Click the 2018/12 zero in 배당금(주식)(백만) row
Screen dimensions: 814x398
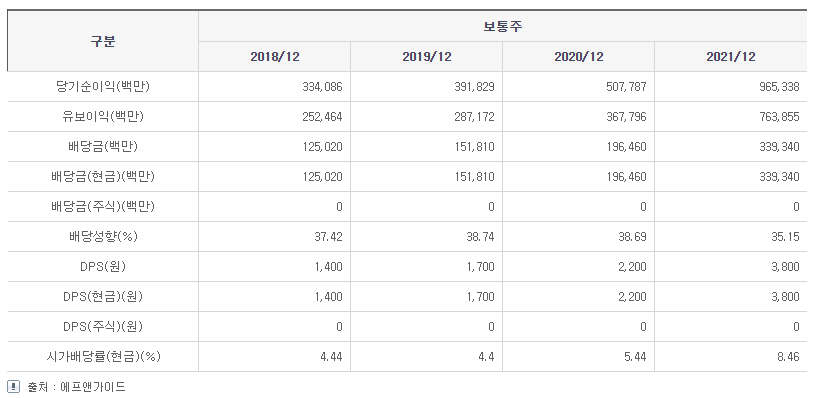tap(339, 207)
